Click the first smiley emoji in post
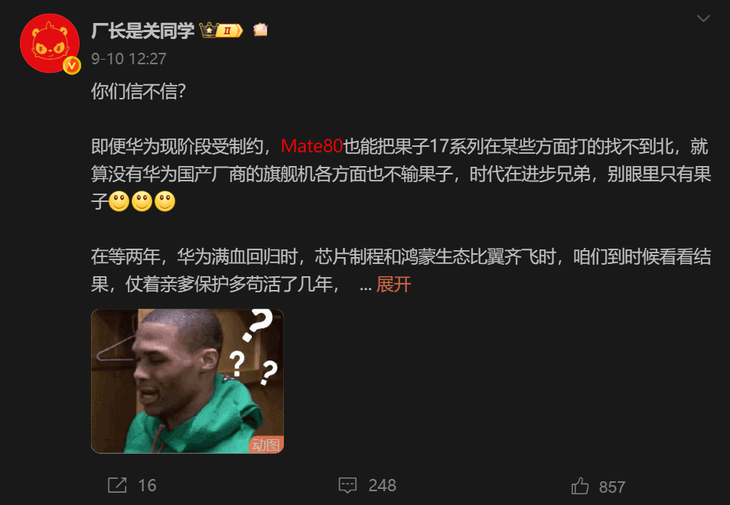Image resolution: width=730 pixels, height=505 pixels. point(119,202)
